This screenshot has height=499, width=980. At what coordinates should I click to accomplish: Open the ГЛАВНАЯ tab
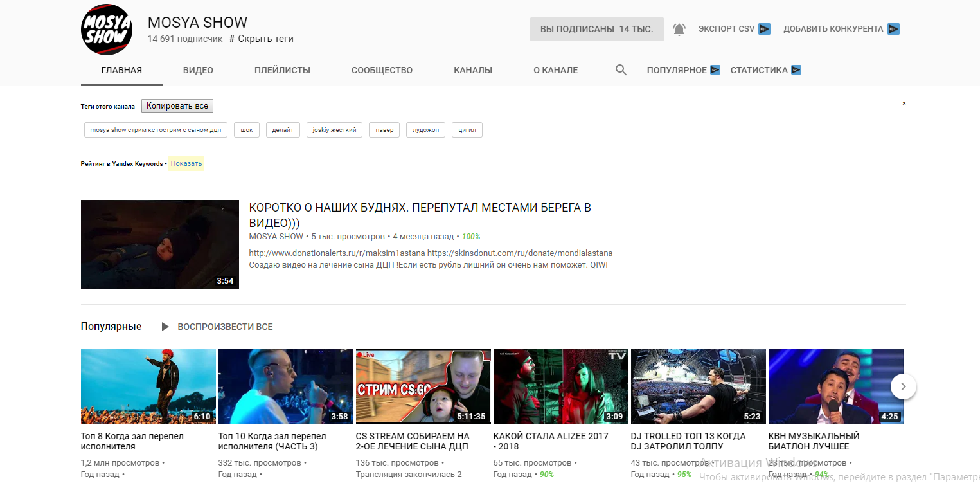[x=121, y=70]
